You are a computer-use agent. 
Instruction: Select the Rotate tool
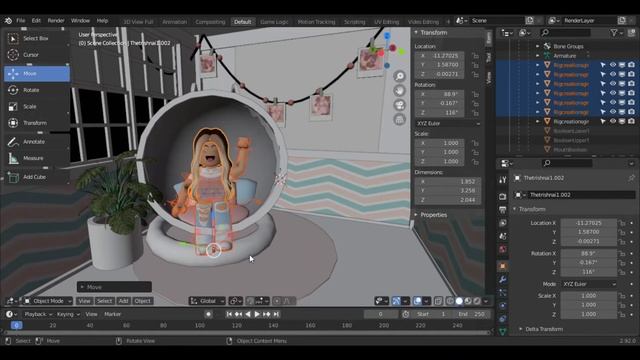point(37,90)
